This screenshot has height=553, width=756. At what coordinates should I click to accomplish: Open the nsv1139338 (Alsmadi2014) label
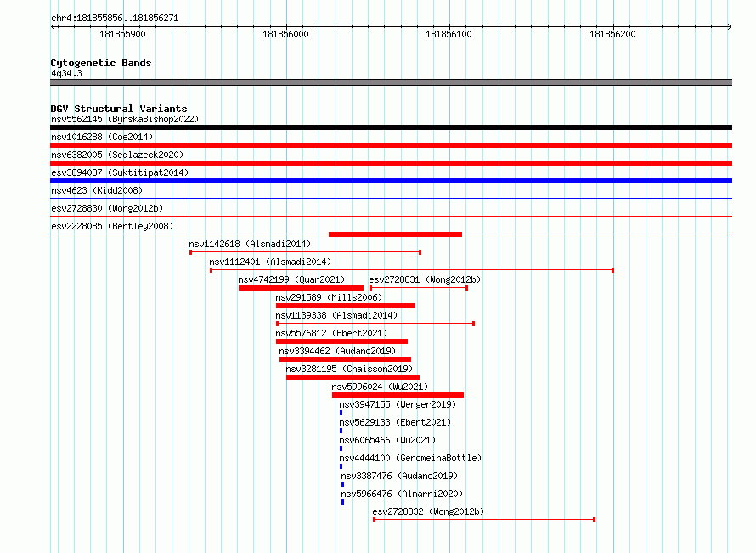click(336, 315)
